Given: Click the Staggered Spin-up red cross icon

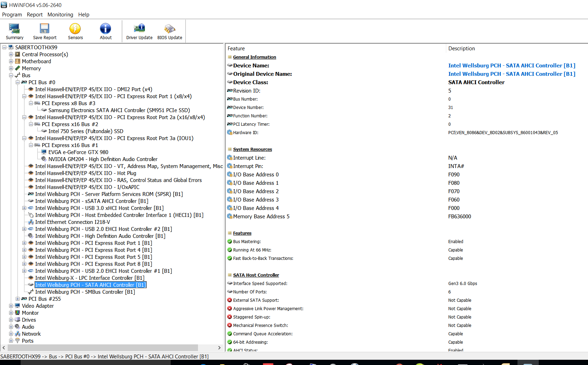Looking at the screenshot, I should pyautogui.click(x=230, y=317).
